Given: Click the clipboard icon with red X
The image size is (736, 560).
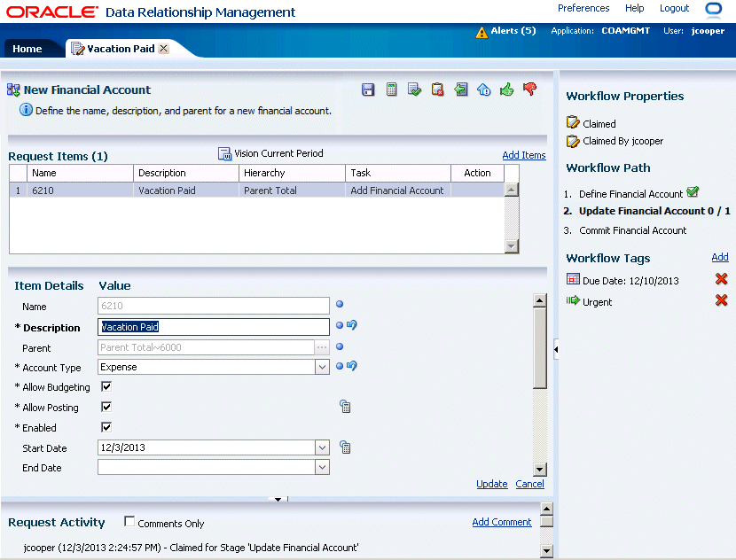Looking at the screenshot, I should tap(437, 89).
